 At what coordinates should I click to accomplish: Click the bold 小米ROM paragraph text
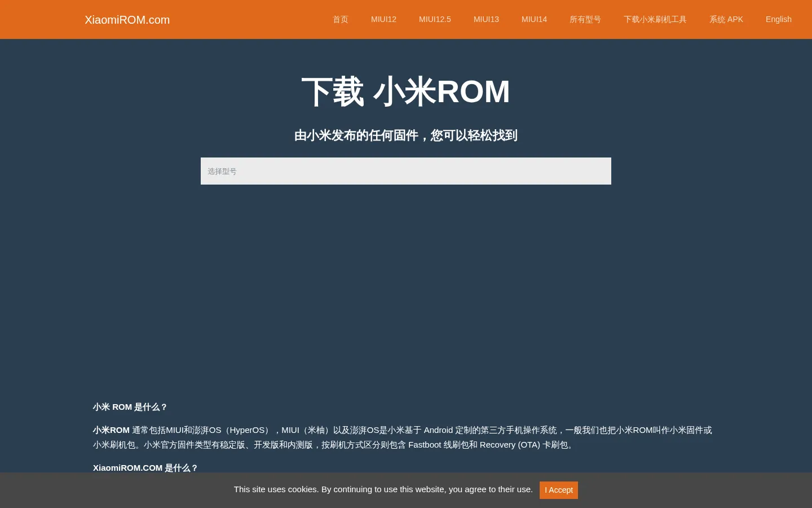(111, 430)
